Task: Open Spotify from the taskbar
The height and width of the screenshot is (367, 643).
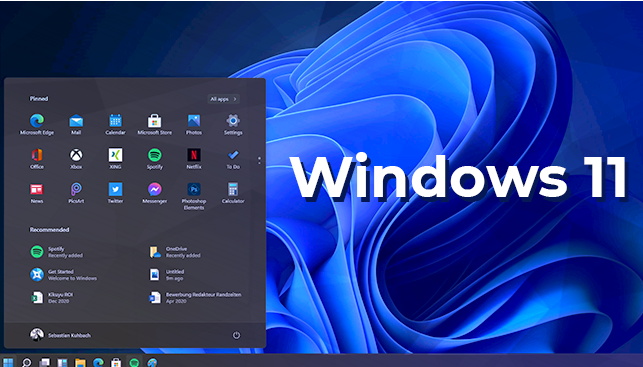Action: tap(134, 362)
